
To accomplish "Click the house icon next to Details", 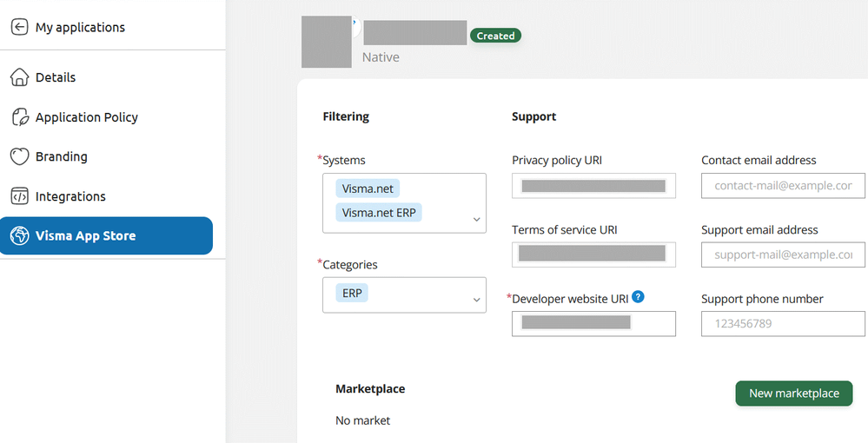I will [19, 77].
